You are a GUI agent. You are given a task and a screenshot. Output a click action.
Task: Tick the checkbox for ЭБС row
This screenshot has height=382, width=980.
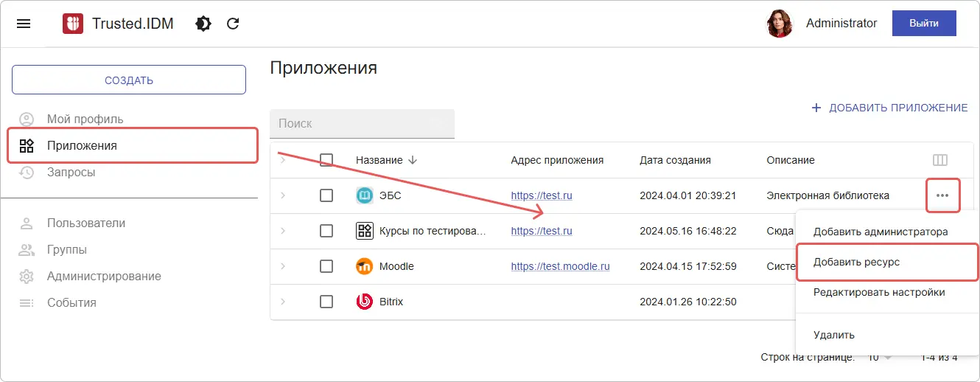click(326, 195)
